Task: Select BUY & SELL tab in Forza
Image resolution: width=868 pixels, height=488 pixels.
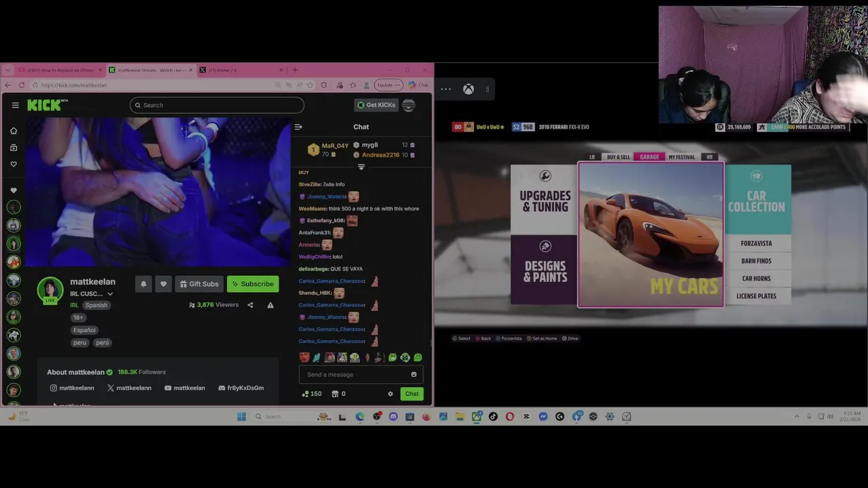Action: [618, 157]
